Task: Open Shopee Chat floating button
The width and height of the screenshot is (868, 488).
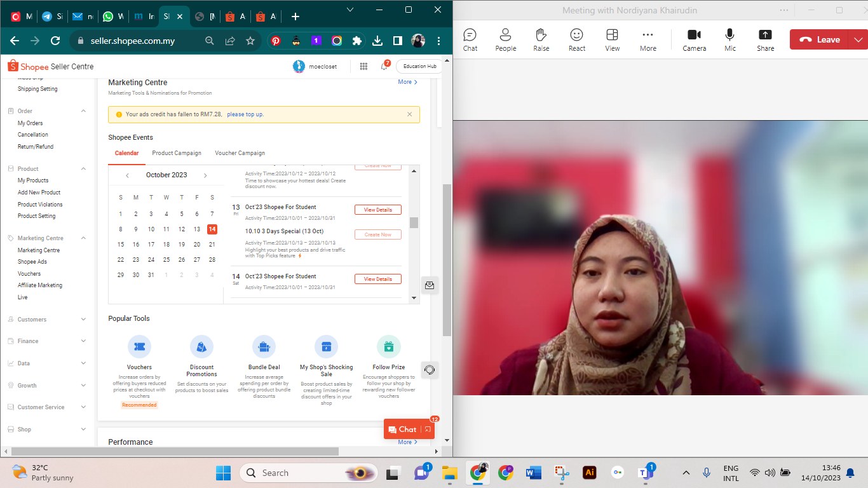Action: tap(409, 429)
